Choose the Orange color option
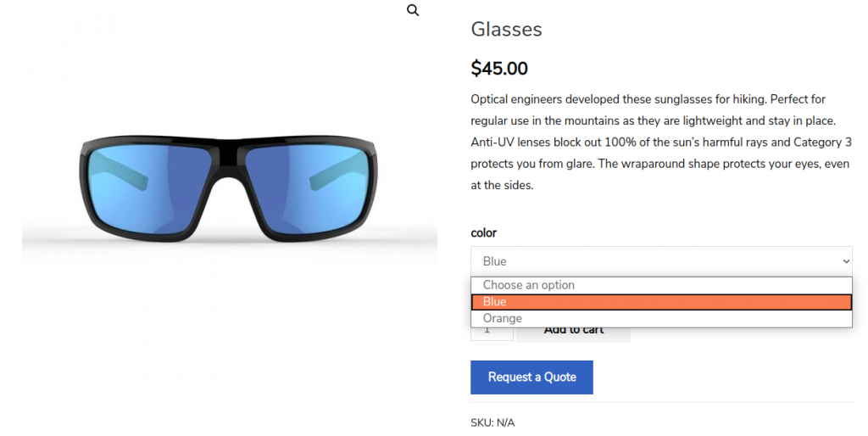Image resolution: width=868 pixels, height=436 pixels. tap(503, 318)
